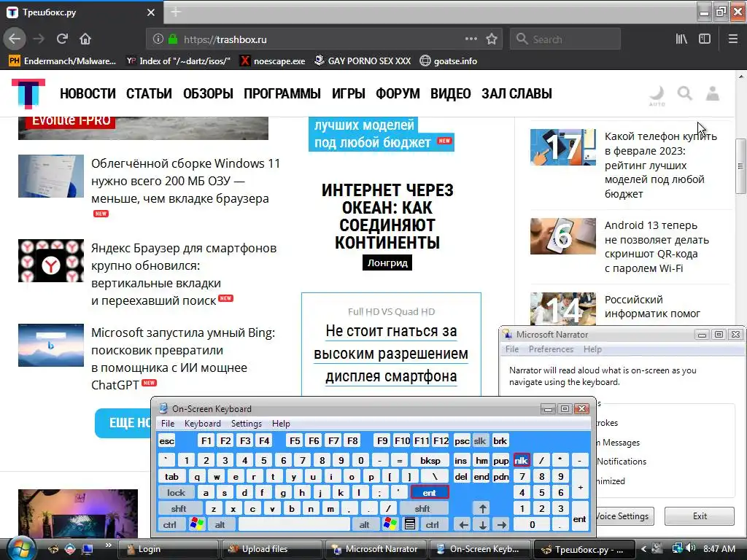Viewport: 747px width, 560px height.
Task: Open the НОВОСТИ site section
Action: point(88,93)
